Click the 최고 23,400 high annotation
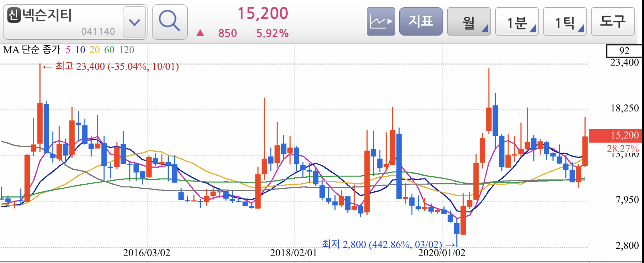The image size is (644, 263). tap(111, 66)
